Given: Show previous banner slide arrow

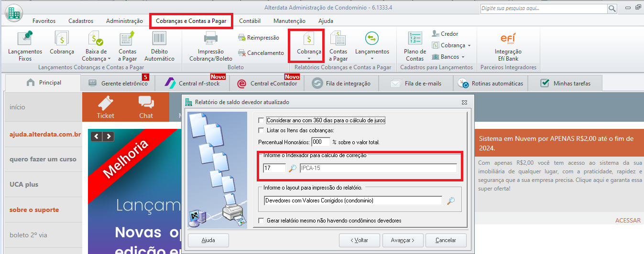Looking at the screenshot, I should (x=97, y=137).
